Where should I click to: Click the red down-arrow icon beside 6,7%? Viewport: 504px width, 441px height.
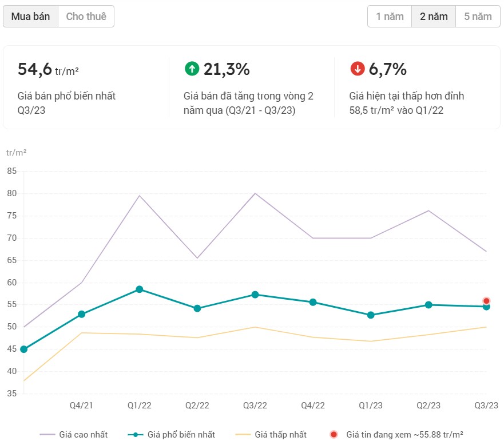tap(357, 69)
